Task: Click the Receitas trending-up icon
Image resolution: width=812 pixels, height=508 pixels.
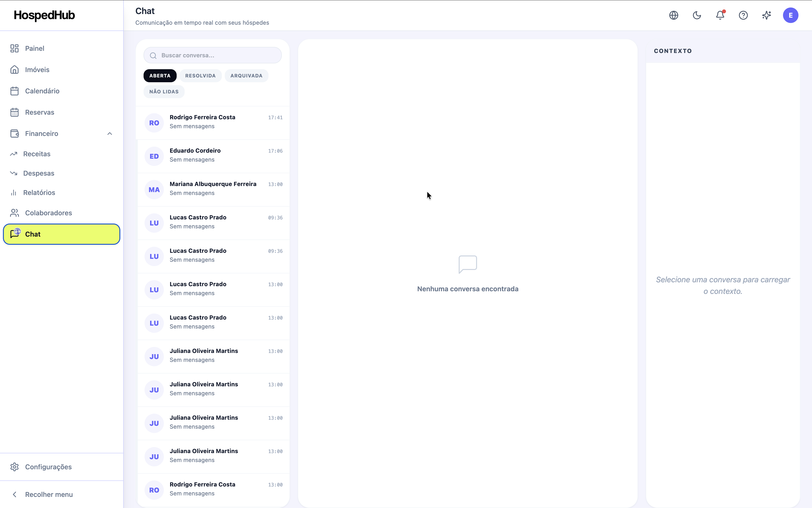Action: [x=14, y=154]
